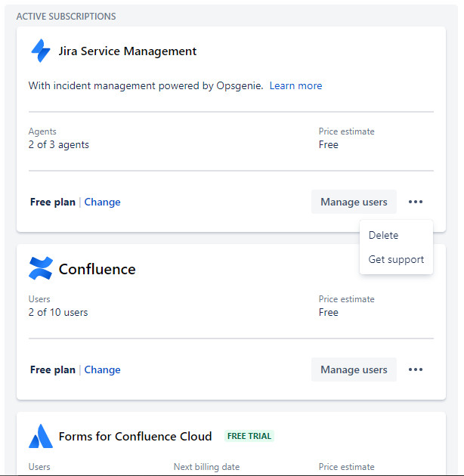Viewport: 464px width, 476px height.
Task: Open the Confluence card three-dot menu
Action: 416,369
